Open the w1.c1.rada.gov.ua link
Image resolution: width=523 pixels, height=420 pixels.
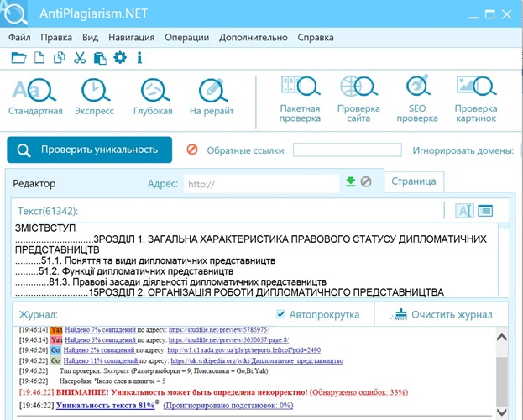243,350
